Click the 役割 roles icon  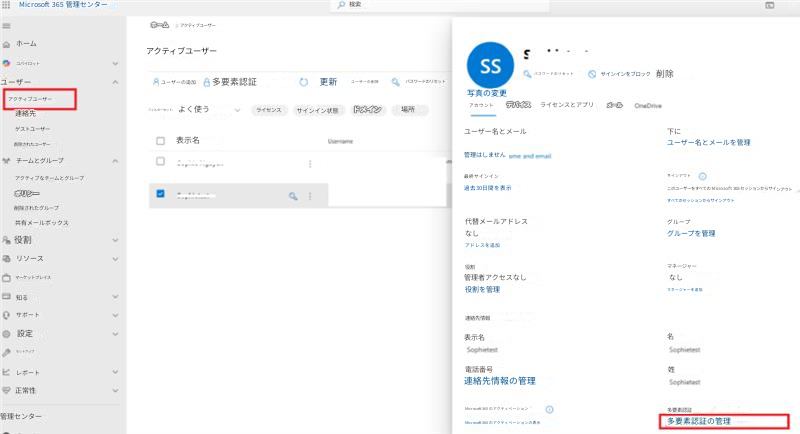coord(6,240)
